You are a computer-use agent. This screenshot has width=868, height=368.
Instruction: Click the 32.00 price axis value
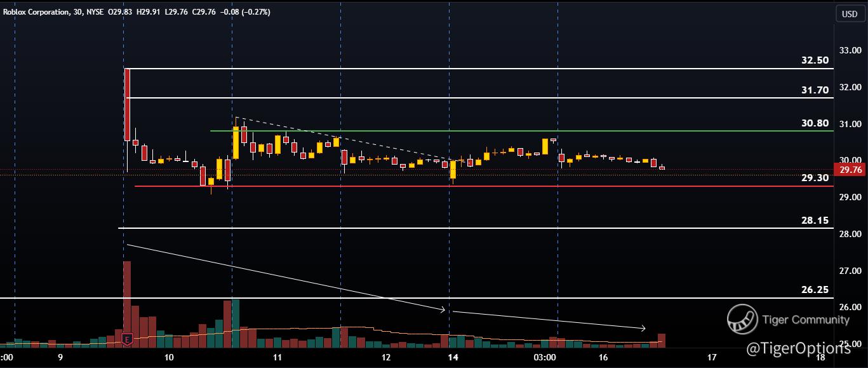[x=850, y=87]
